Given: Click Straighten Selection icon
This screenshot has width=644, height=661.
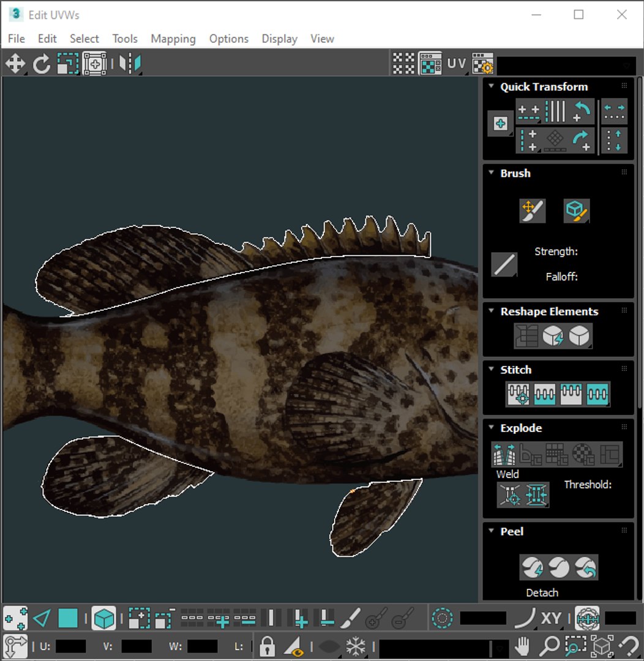Looking at the screenshot, I should click(526, 336).
